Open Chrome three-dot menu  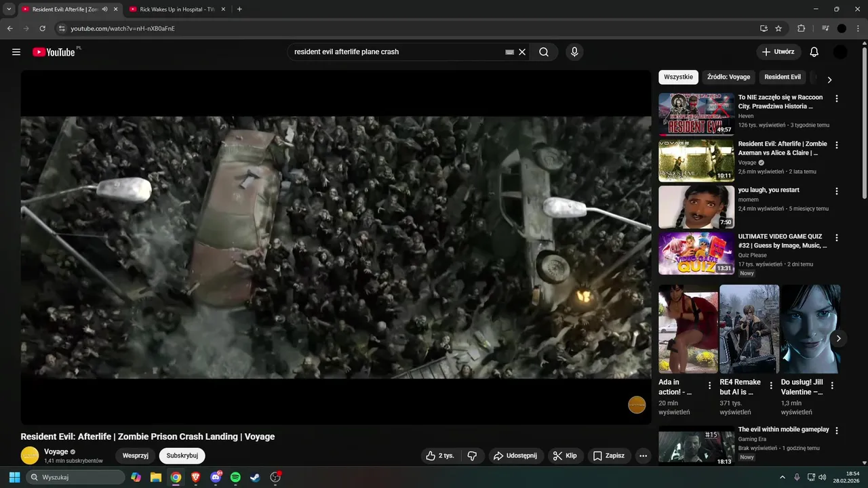pyautogui.click(x=857, y=28)
